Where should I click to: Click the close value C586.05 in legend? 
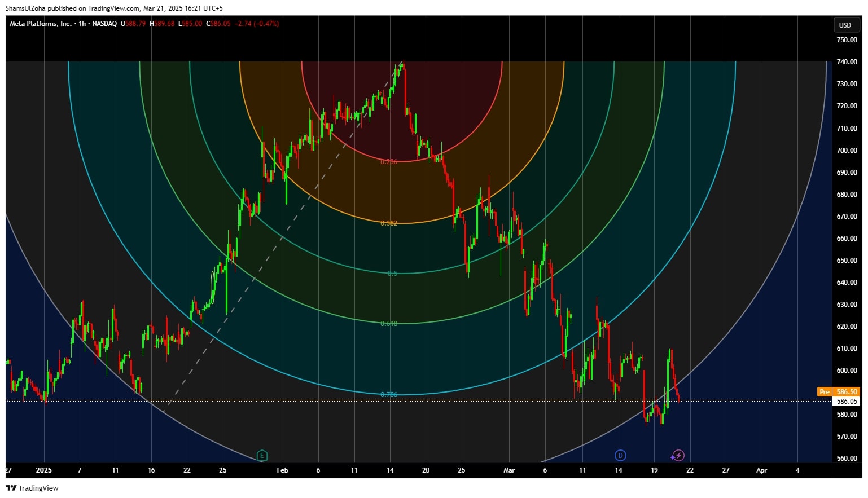pos(218,24)
